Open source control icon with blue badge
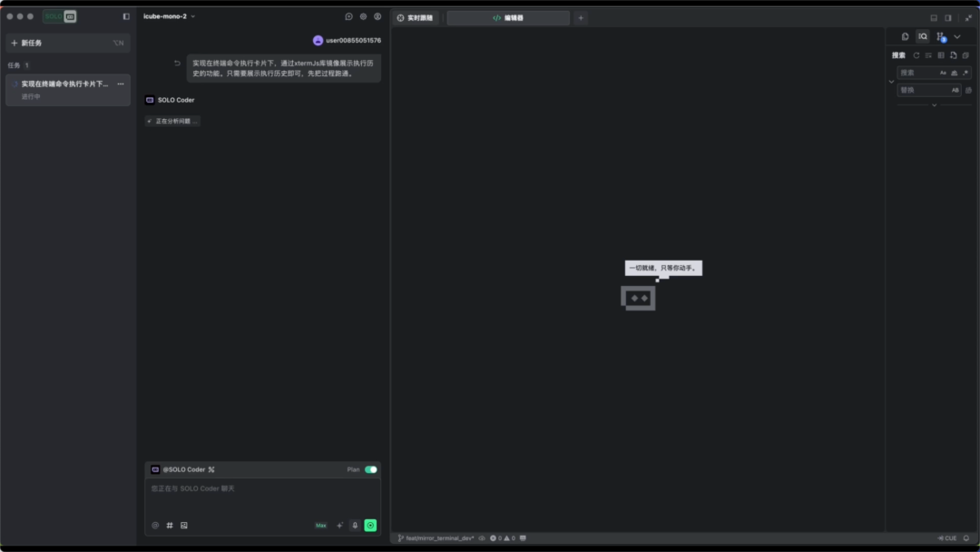Image resolution: width=980 pixels, height=552 pixels. click(x=941, y=37)
